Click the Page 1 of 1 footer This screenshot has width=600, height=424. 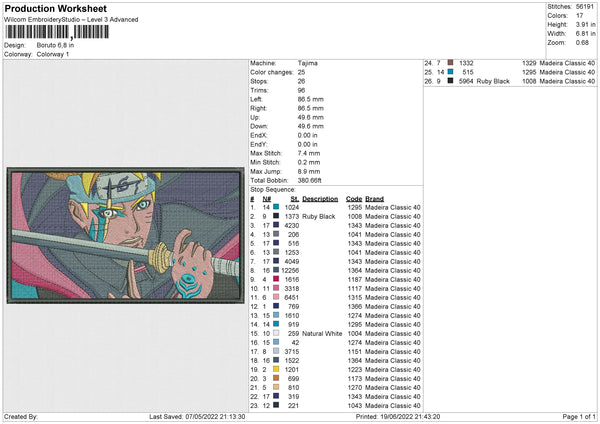click(579, 417)
